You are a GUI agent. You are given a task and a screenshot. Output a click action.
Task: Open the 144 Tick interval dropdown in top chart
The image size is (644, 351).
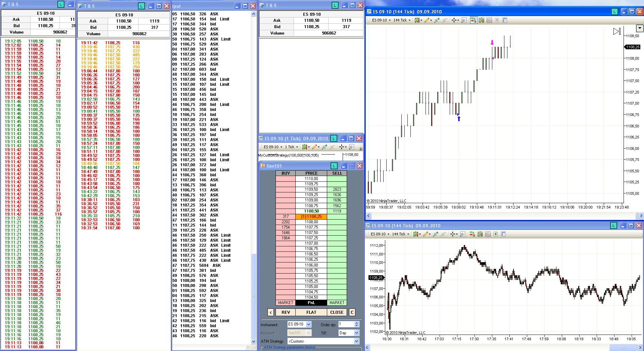point(402,20)
